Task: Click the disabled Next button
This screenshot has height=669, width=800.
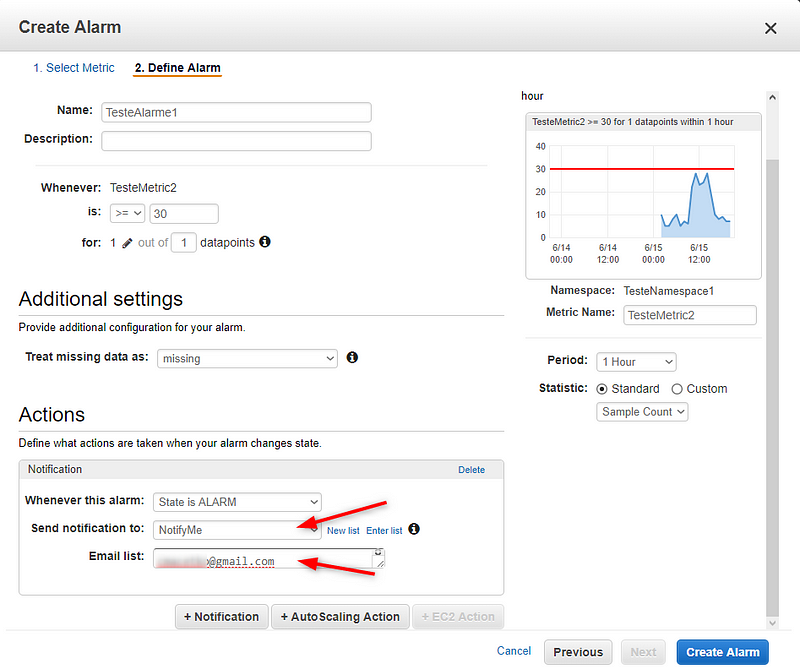Action: [643, 652]
